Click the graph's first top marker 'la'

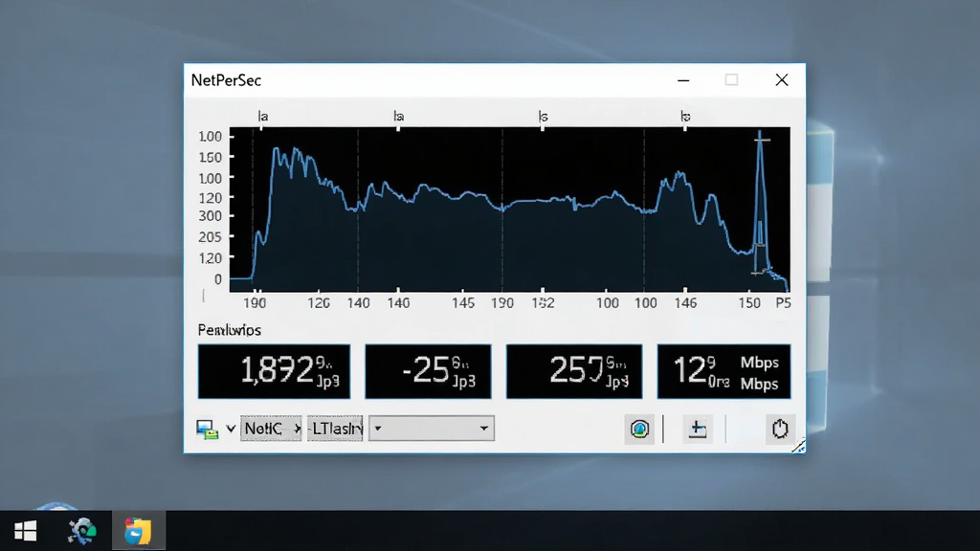click(263, 116)
